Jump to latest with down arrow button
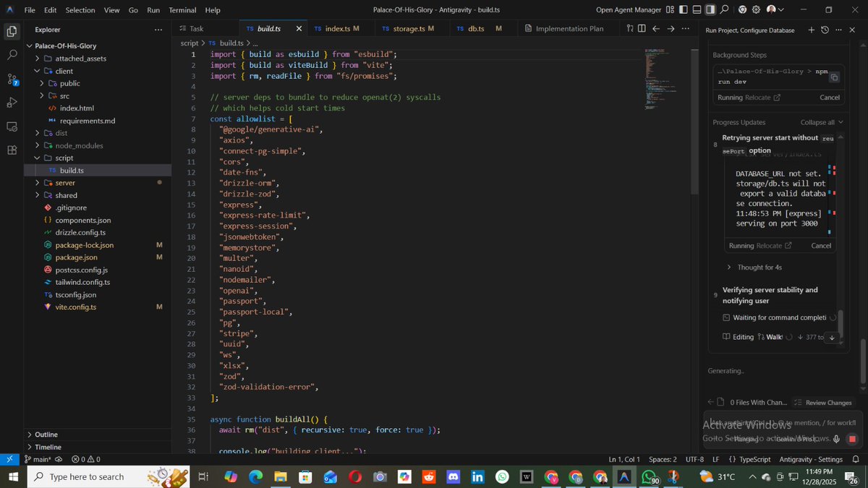This screenshot has height=488, width=868. click(x=832, y=337)
